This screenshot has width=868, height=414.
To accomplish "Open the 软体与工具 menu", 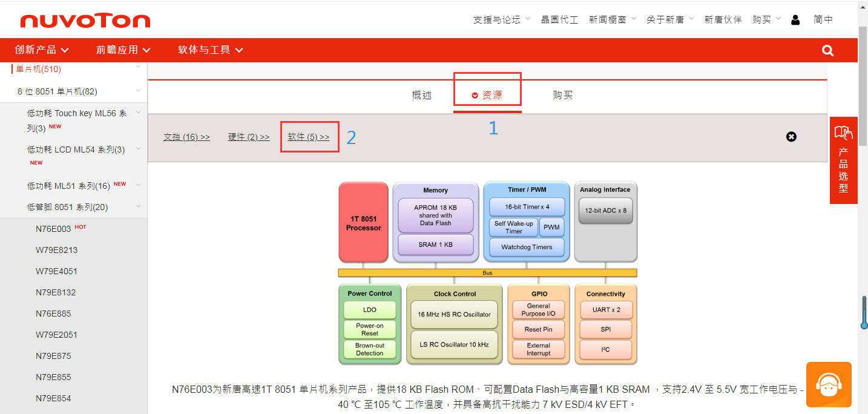I will [205, 50].
